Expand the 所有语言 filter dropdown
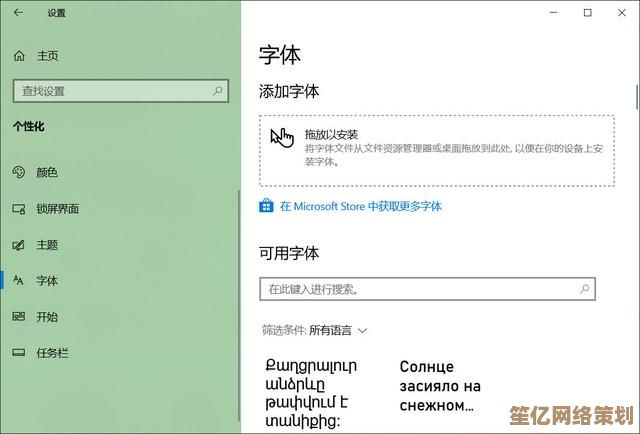Screen dimensions: 640x434 338,330
